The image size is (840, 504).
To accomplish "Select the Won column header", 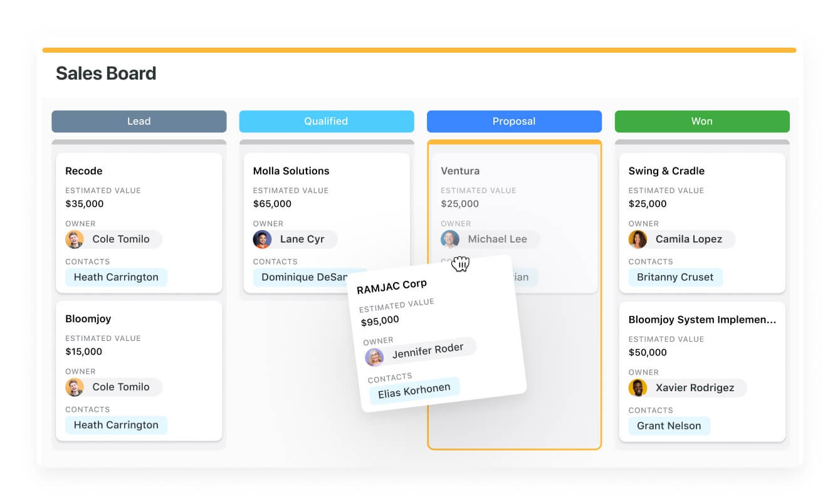I will pos(701,122).
